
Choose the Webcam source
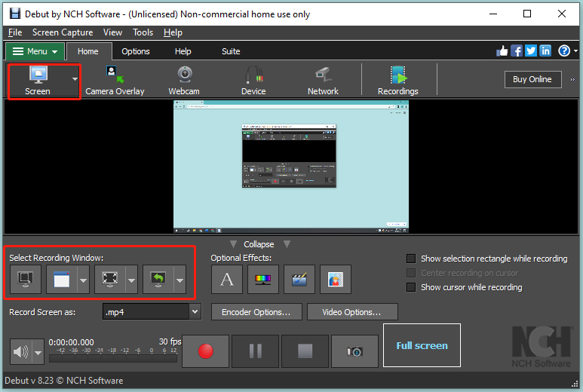click(x=184, y=81)
